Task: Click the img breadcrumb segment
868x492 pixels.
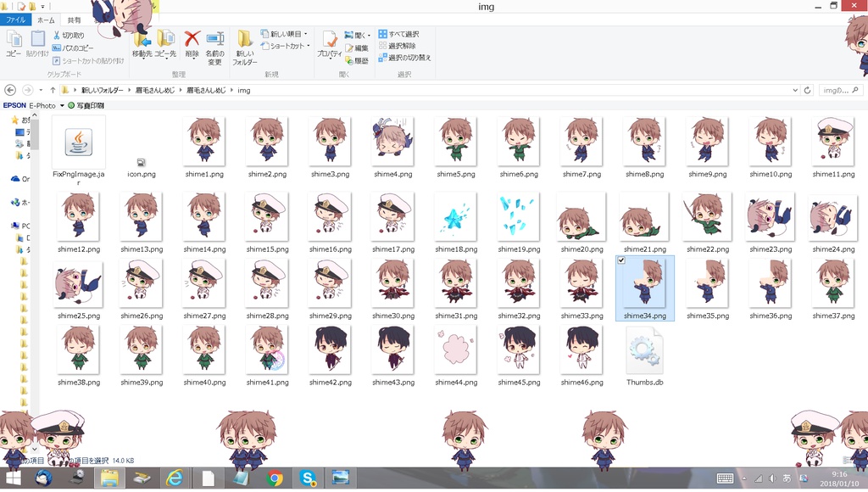Action: (243, 90)
